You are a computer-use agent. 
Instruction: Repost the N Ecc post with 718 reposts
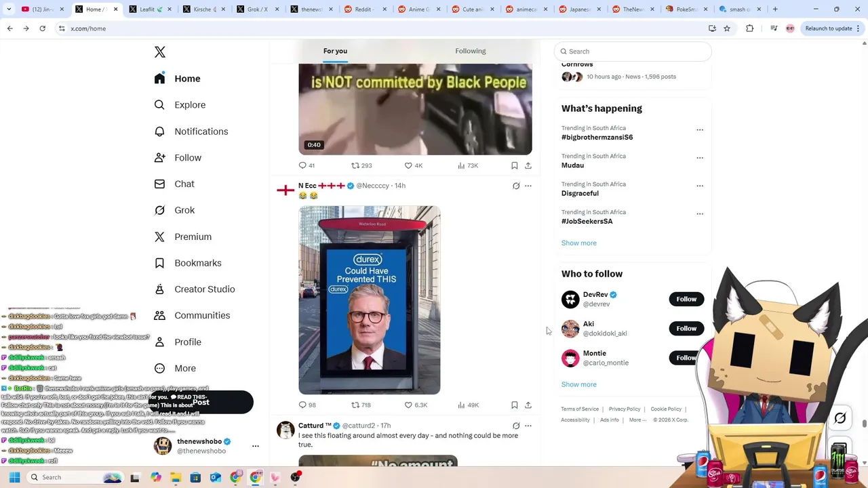click(361, 405)
